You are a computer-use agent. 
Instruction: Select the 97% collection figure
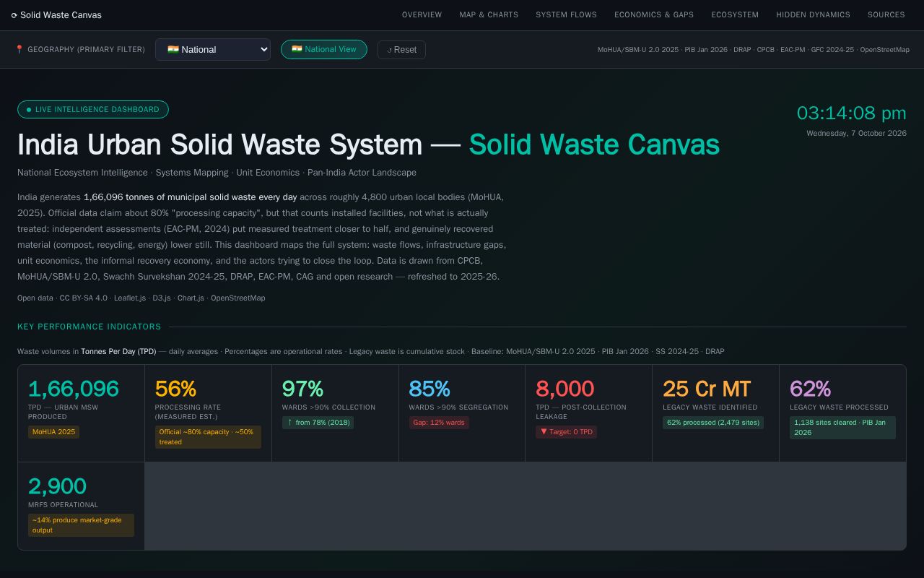point(302,389)
